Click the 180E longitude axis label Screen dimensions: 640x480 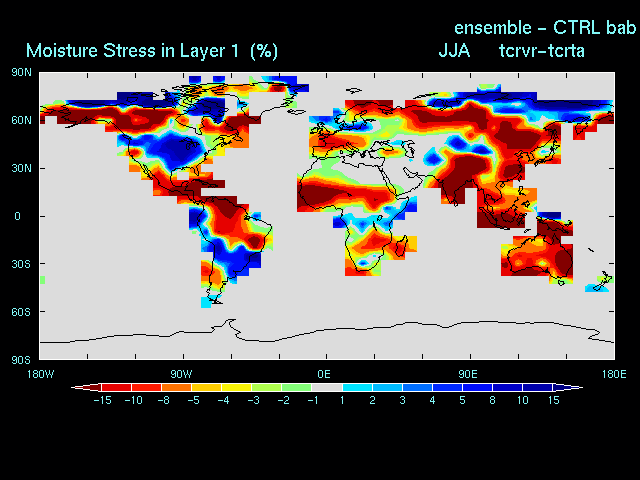pos(612,374)
